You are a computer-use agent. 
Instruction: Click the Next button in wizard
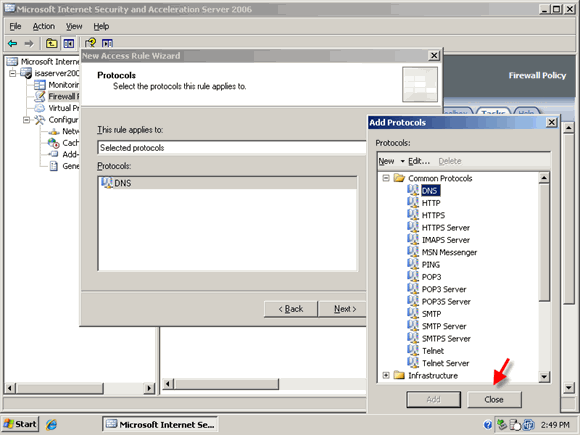[x=343, y=309]
